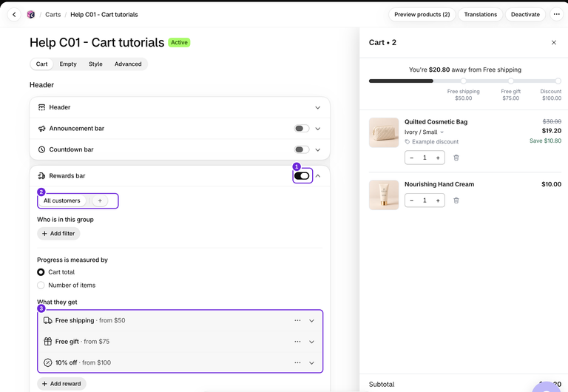This screenshot has width=568, height=392.
Task: Click the Discount $100 progress marker
Action: 558,81
